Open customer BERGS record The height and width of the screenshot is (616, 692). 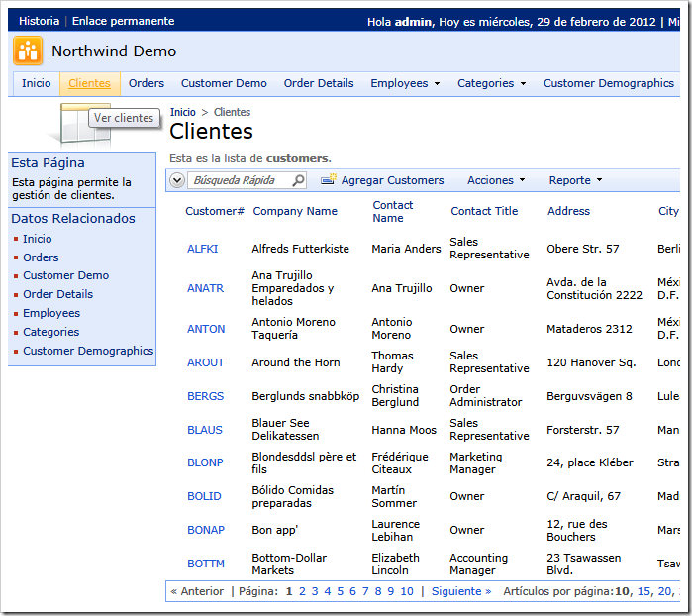(205, 396)
